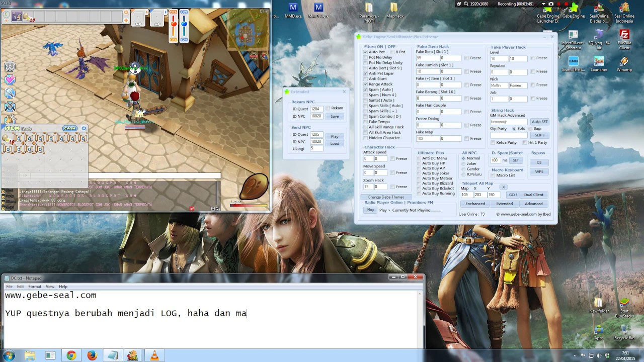Open the File menu in Notepad
This screenshot has height=362, width=644.
9,287
